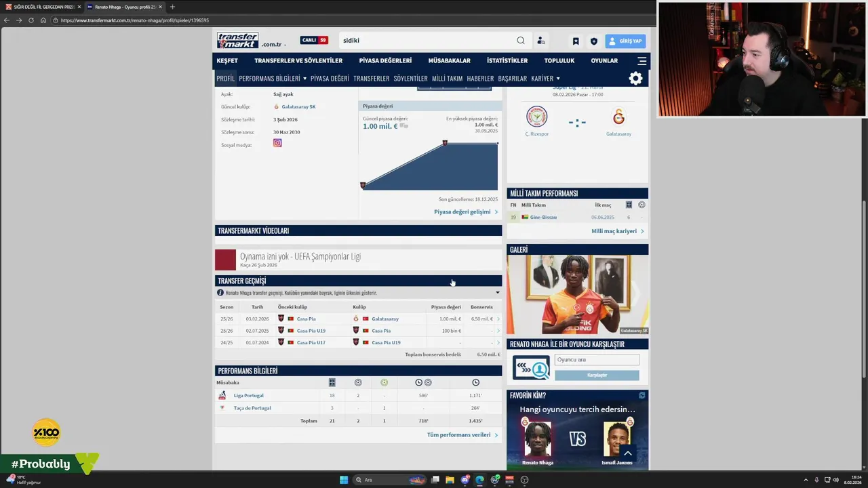The width and height of the screenshot is (868, 488).
Task: Click the player comparison icon
Action: (x=531, y=367)
